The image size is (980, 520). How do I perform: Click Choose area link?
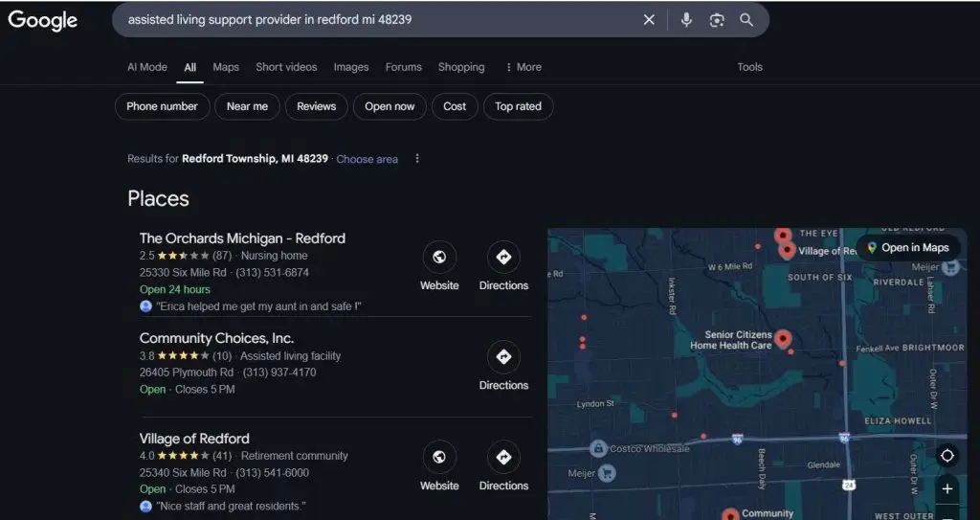[367, 159]
